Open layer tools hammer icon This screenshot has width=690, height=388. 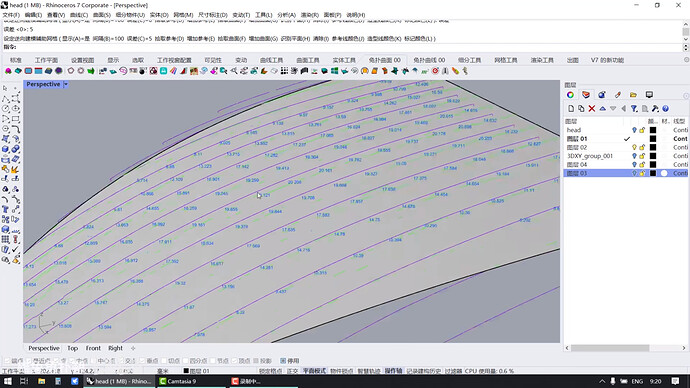click(x=655, y=109)
